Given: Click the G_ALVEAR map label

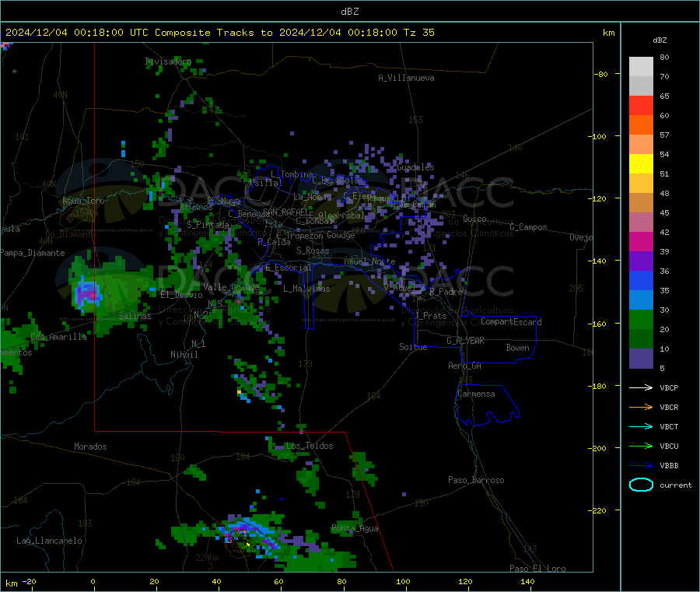Looking at the screenshot, I should click(x=465, y=341).
